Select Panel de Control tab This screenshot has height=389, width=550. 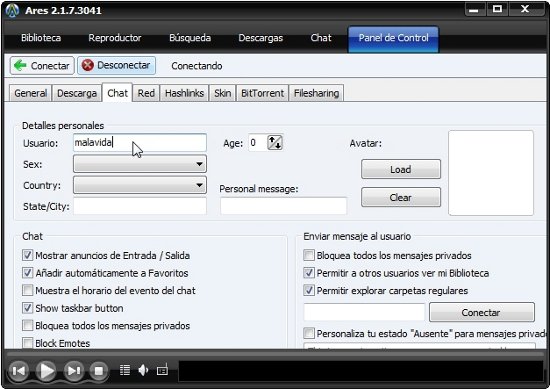(x=393, y=39)
